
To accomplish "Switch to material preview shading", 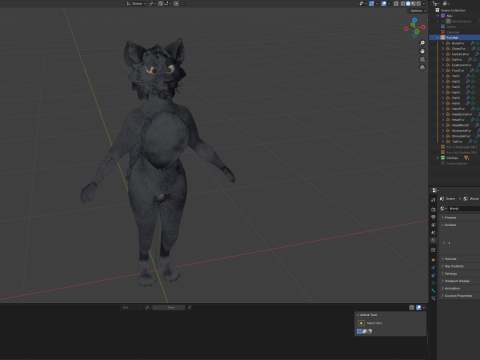I will pyautogui.click(x=413, y=3).
